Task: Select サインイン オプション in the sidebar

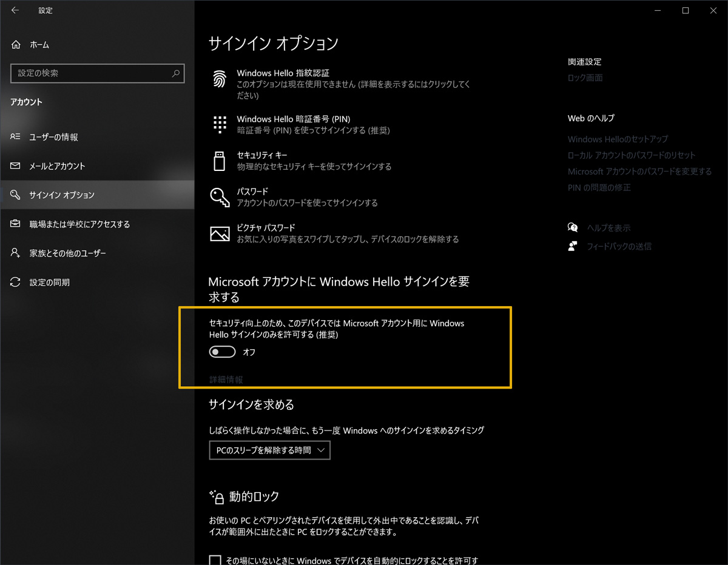Action: (x=97, y=195)
